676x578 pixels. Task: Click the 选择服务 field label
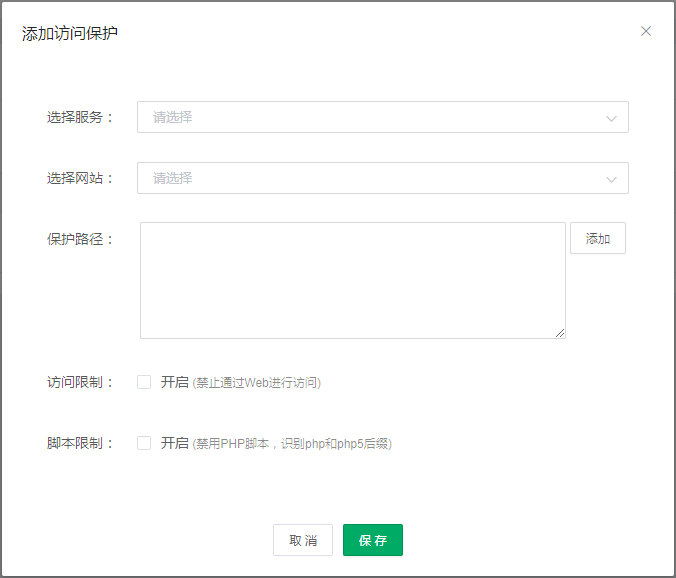80,117
